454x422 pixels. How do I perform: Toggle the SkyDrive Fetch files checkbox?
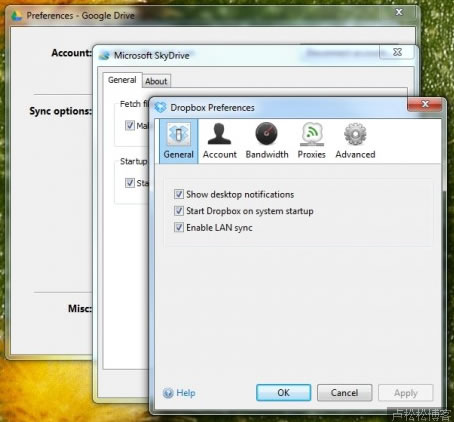tap(130, 125)
